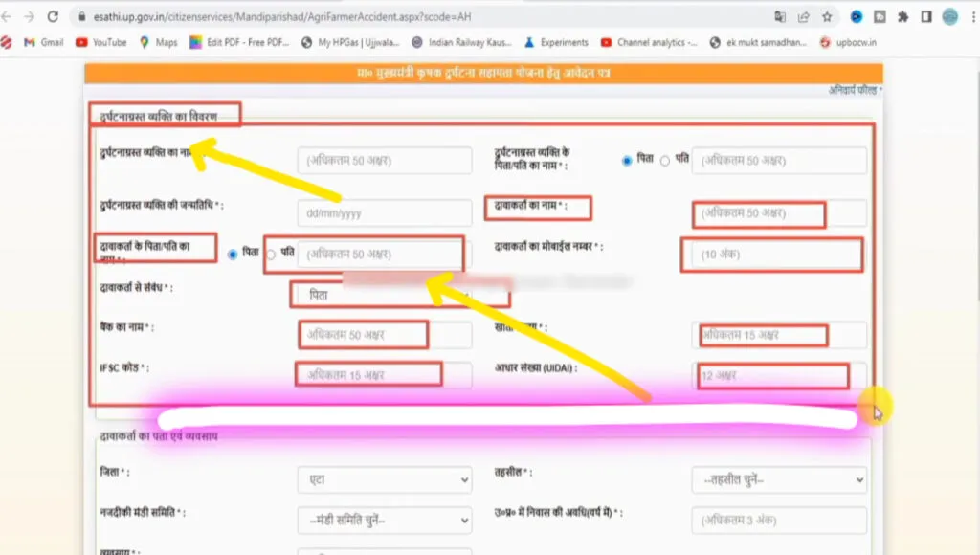Viewport: 980px width, 555px height.
Task: Select पिता radio for accident victim's relation
Action: pos(627,161)
